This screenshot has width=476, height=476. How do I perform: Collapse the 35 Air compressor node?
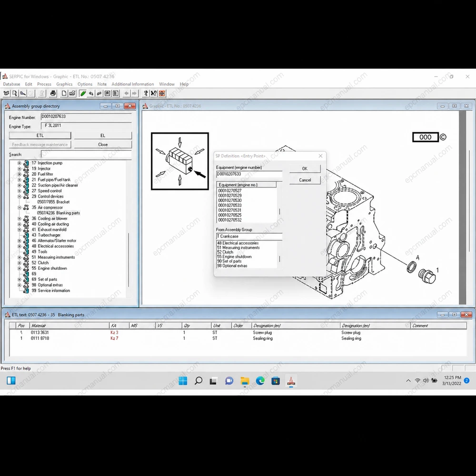tap(20, 208)
